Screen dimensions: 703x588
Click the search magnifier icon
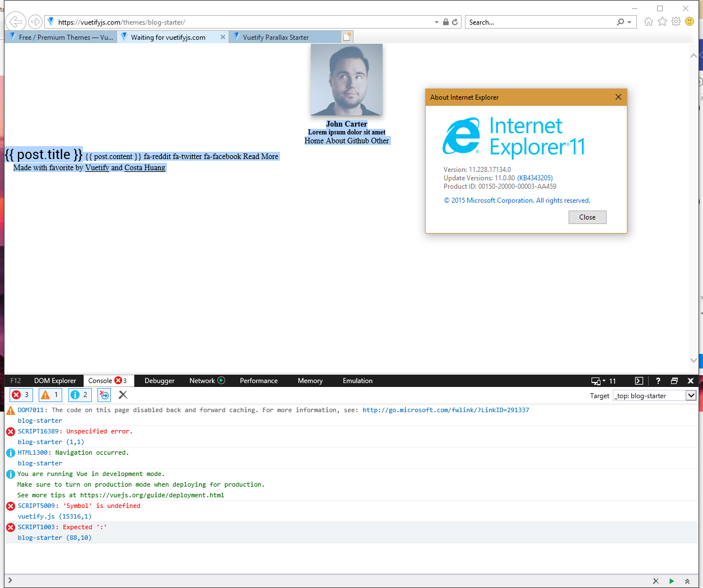tap(620, 22)
